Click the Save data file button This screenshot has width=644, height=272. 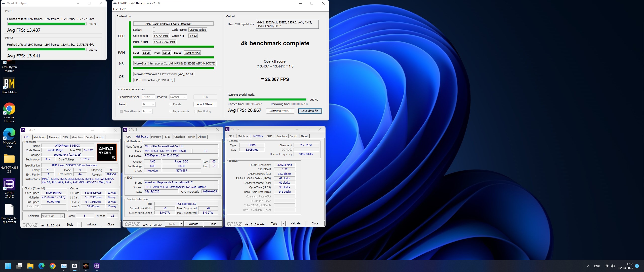(x=310, y=111)
